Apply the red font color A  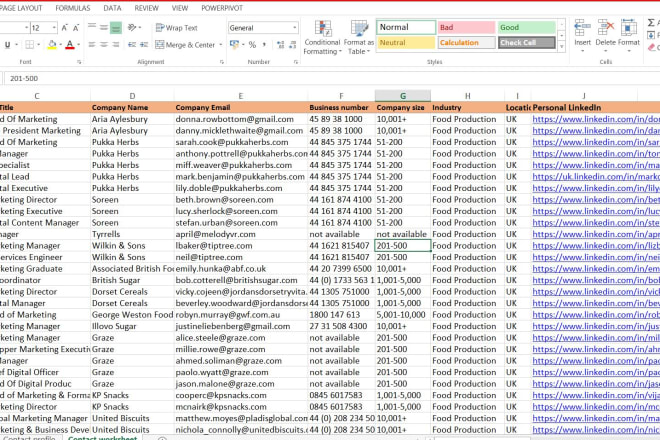point(70,45)
